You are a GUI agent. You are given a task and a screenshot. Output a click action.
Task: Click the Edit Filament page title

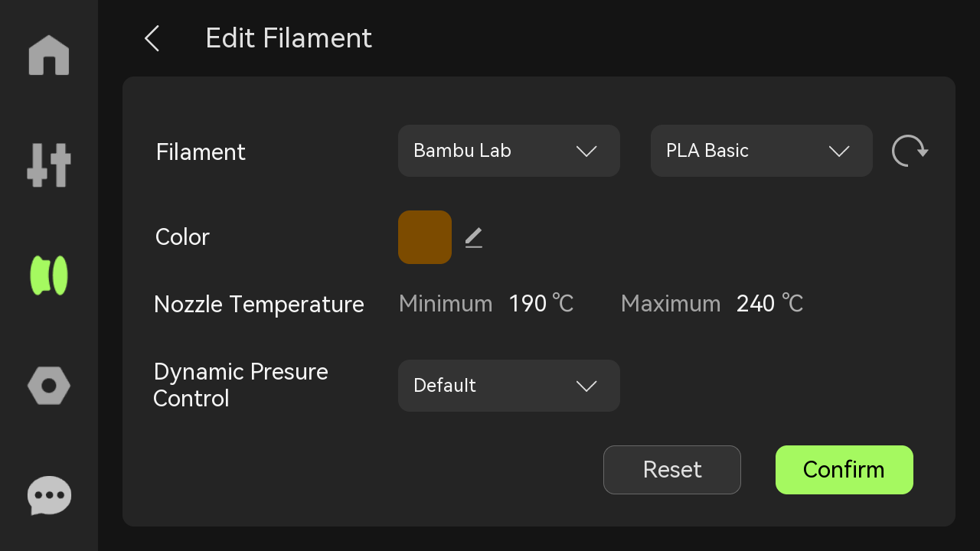point(289,38)
